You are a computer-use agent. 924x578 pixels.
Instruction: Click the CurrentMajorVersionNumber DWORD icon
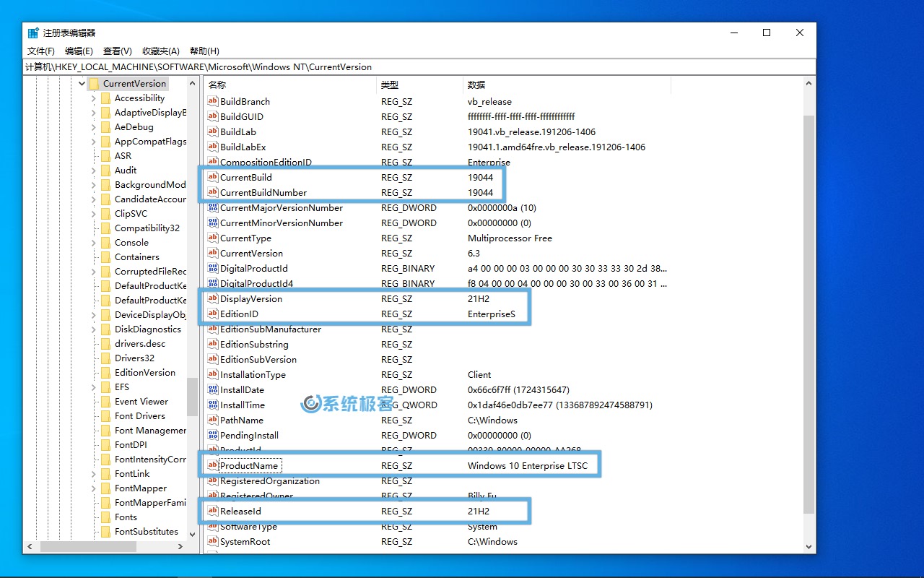pos(213,208)
